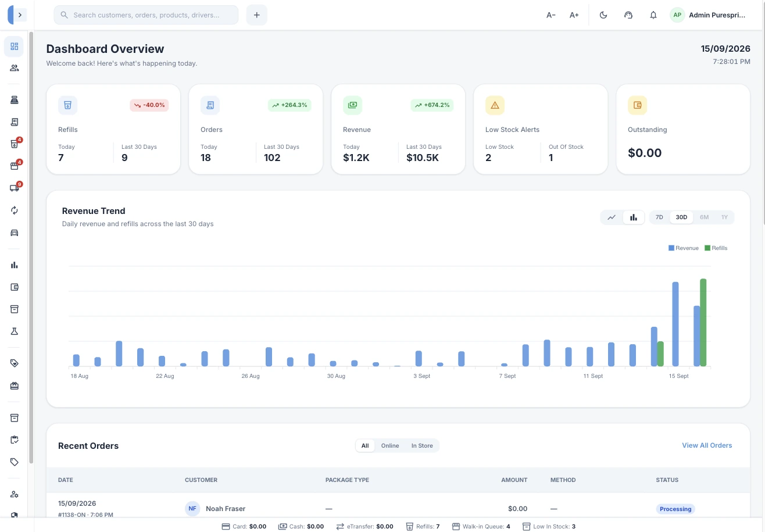This screenshot has height=532, width=765.
Task: Open the clipboard checkmark icon in sidebar
Action: click(x=14, y=440)
